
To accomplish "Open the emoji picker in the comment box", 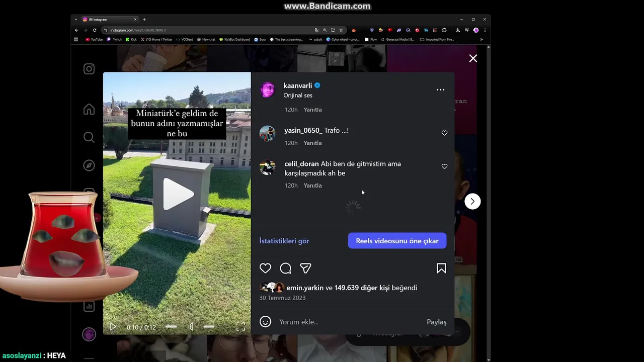I will pos(265,322).
